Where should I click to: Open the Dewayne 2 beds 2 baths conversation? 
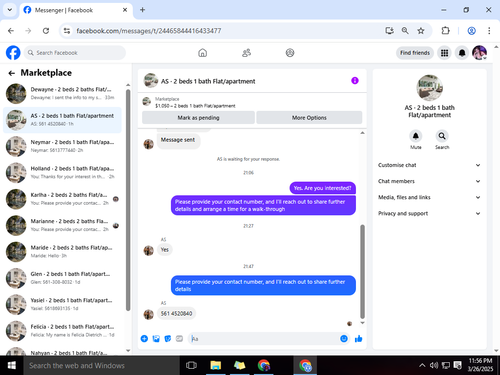coord(62,93)
